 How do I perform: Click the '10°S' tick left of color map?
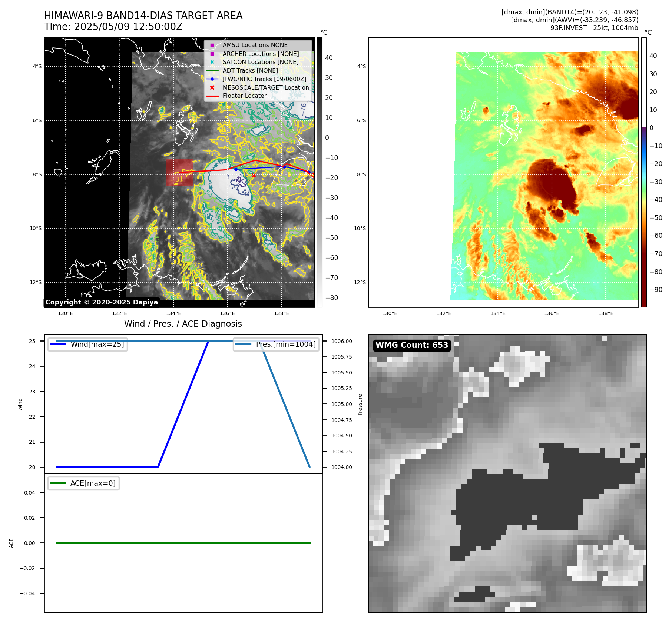click(360, 228)
